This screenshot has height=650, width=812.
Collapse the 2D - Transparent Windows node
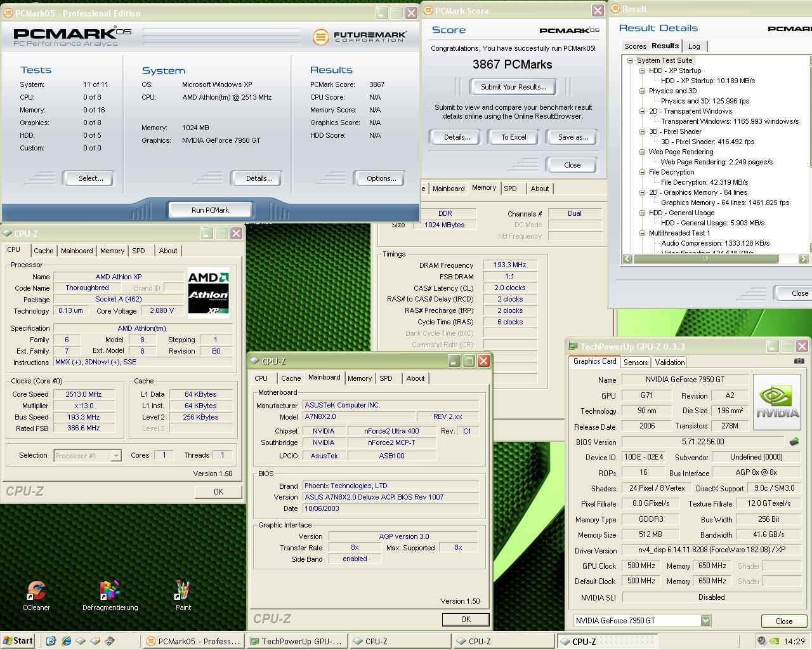coord(642,111)
